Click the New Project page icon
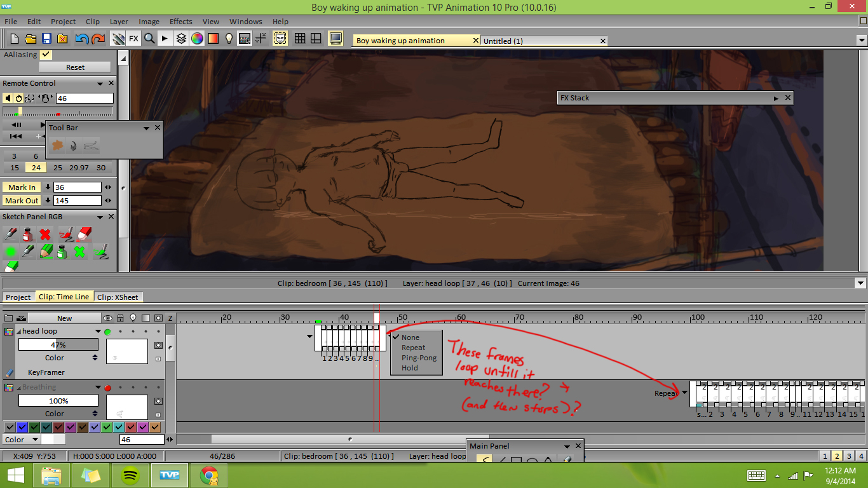This screenshot has width=868, height=488. (15, 39)
